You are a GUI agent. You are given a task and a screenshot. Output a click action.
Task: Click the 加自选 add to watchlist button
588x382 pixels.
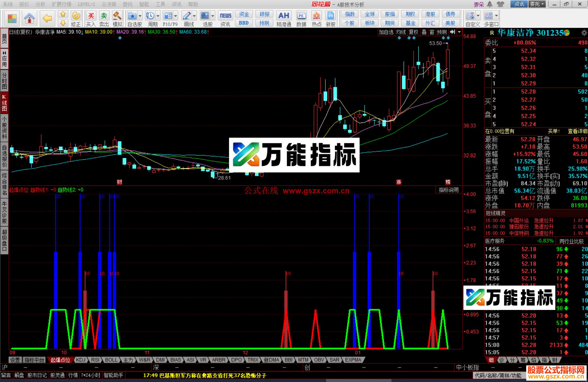(386, 32)
